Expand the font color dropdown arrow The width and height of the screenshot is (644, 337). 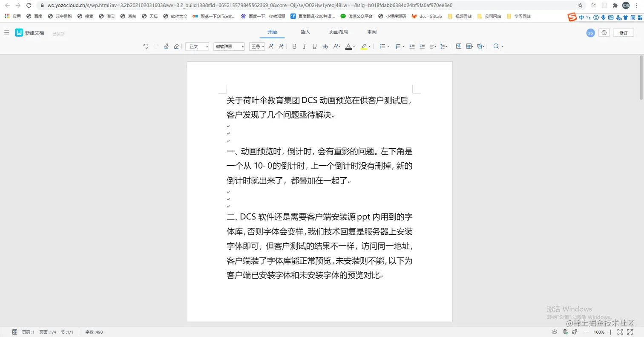(x=354, y=46)
